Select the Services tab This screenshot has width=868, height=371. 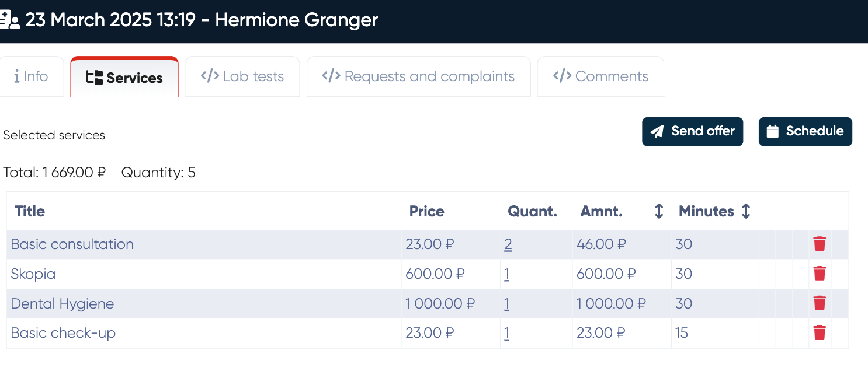pyautogui.click(x=124, y=78)
